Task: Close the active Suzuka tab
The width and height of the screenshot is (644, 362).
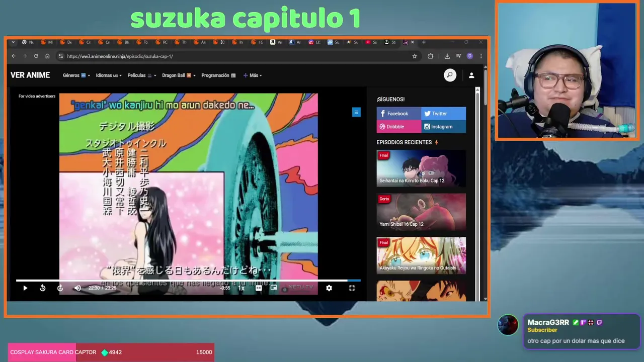Action: click(x=413, y=42)
